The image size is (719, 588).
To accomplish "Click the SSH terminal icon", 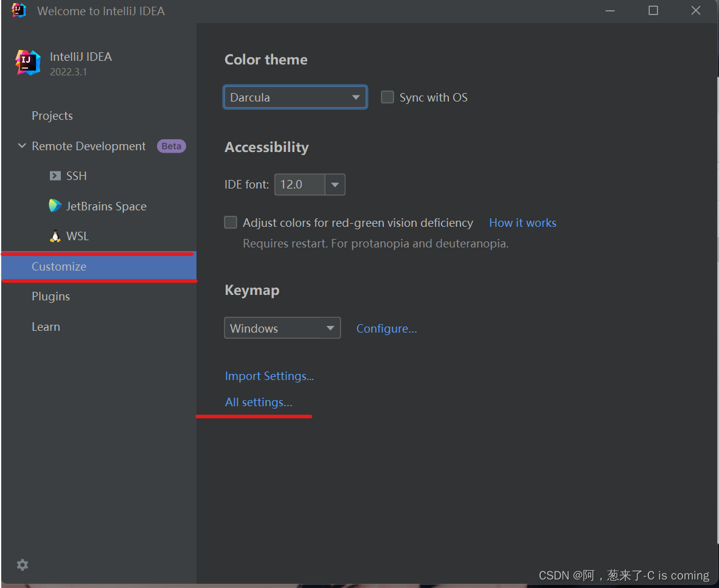I will click(x=55, y=176).
